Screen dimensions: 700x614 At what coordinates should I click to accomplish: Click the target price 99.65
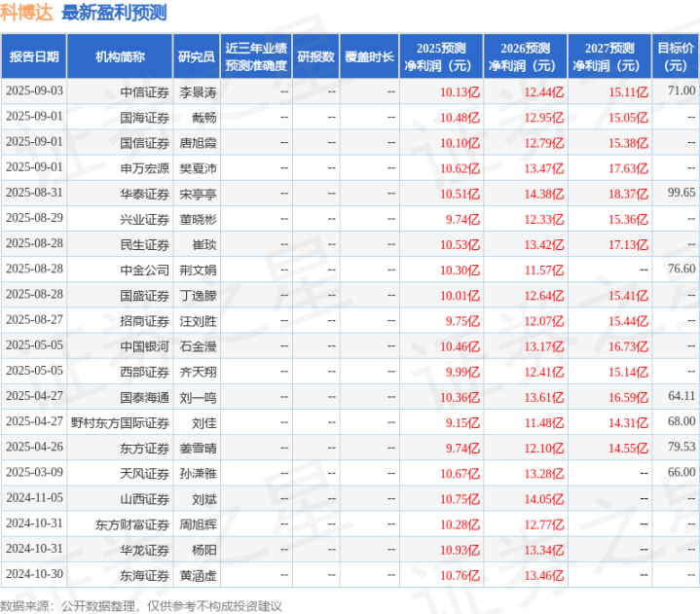coord(682,193)
